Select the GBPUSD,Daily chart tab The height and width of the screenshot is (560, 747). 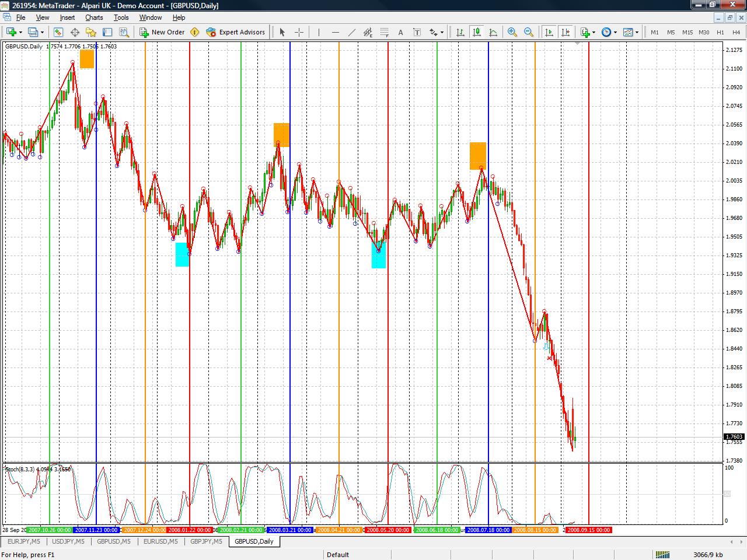click(x=254, y=541)
